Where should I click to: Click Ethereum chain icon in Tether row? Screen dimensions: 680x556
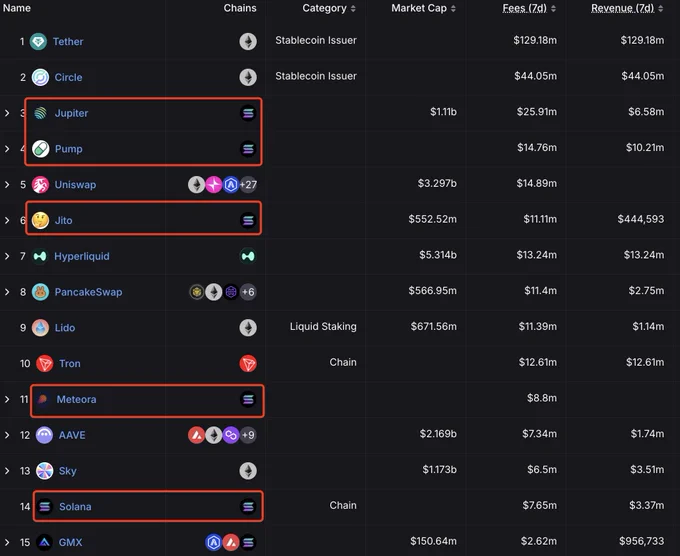click(248, 42)
